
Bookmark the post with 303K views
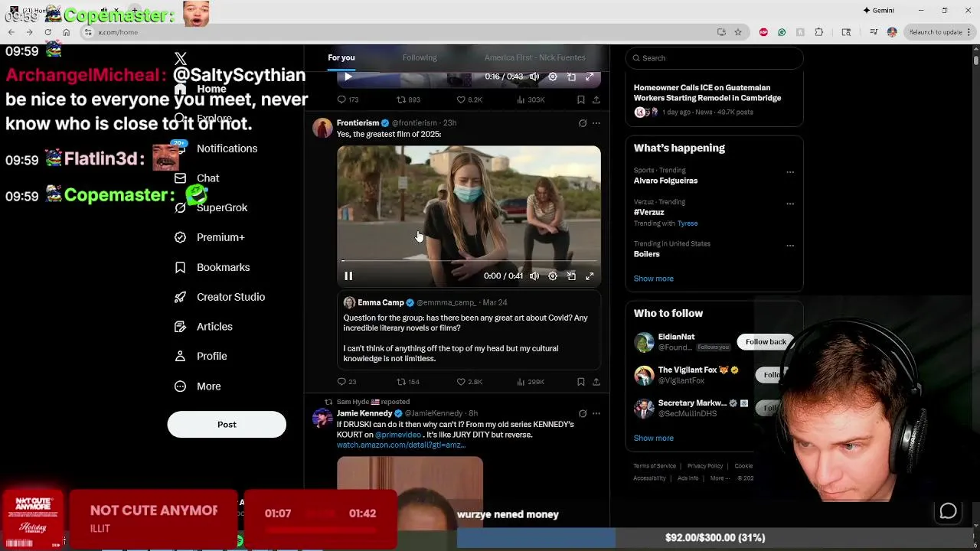[581, 99]
